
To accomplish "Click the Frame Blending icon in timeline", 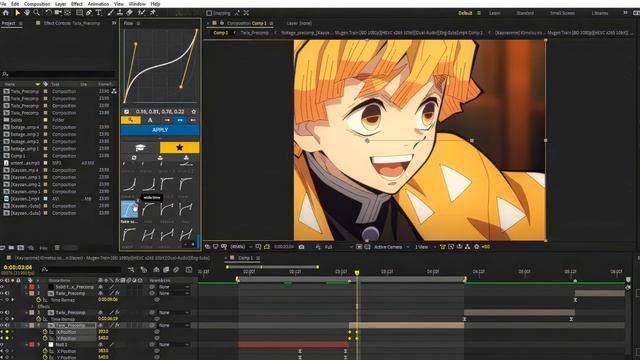I will tap(166, 269).
